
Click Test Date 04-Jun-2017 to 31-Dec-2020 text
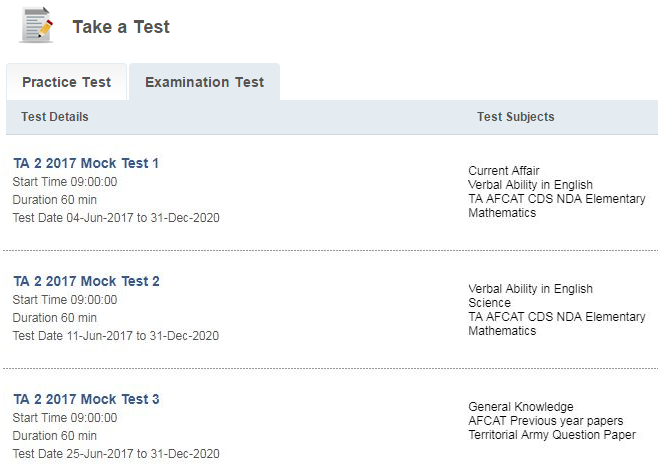tap(116, 218)
